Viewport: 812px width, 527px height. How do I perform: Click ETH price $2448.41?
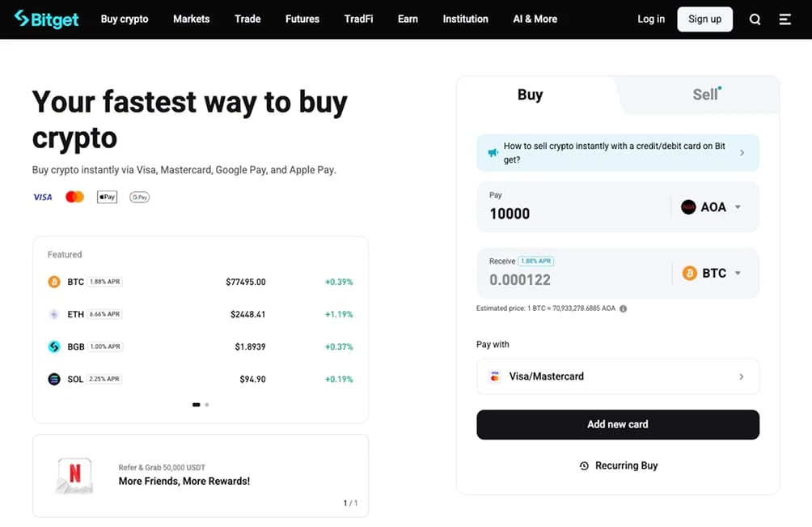pos(248,315)
